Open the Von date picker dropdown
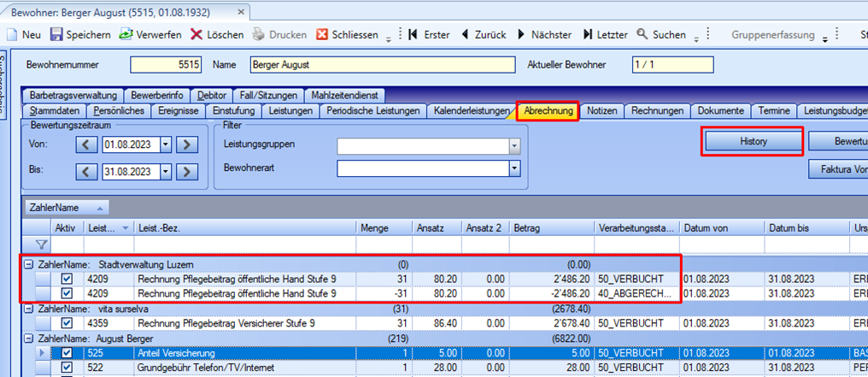Viewport: 868px width, 377px height. 166,145
